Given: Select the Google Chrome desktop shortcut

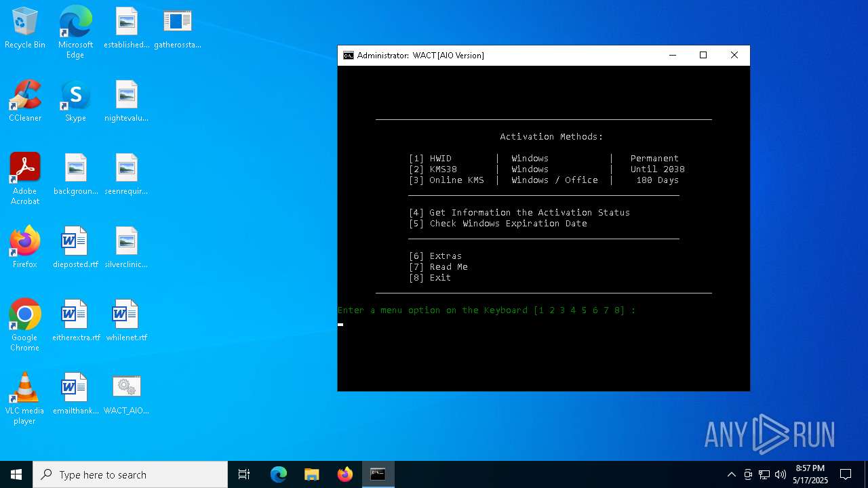Looking at the screenshot, I should [x=25, y=325].
